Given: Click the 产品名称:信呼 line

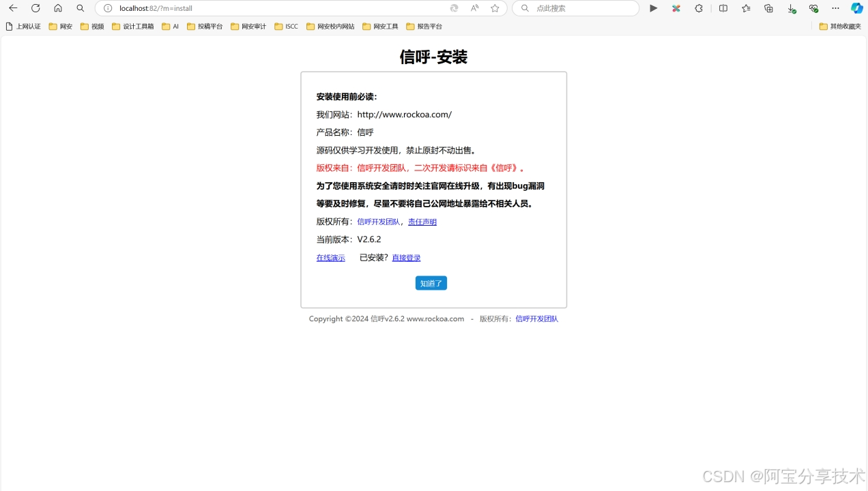Looking at the screenshot, I should click(x=345, y=132).
